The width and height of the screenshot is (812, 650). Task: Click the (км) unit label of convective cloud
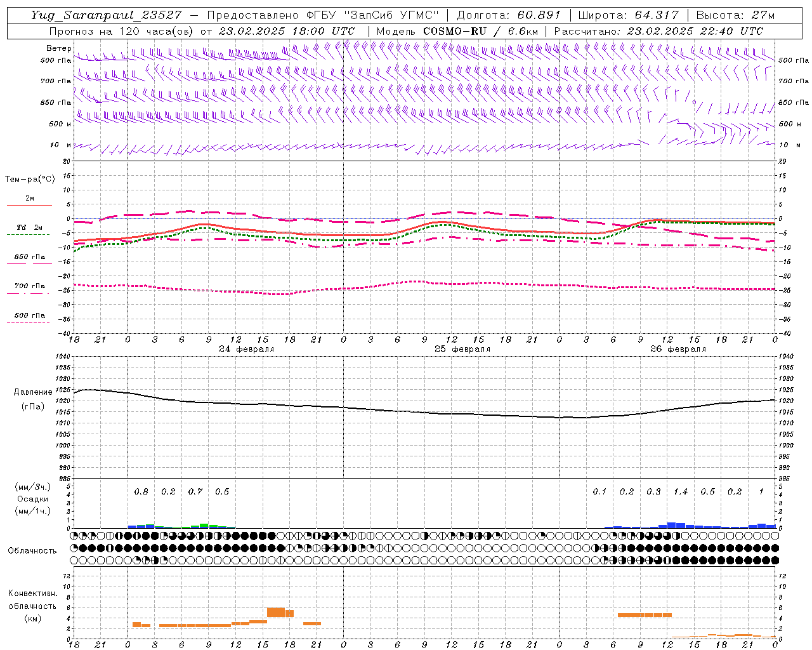click(32, 618)
